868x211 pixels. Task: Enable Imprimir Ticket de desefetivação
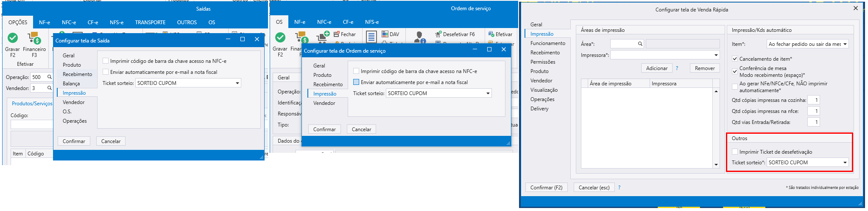(735, 152)
